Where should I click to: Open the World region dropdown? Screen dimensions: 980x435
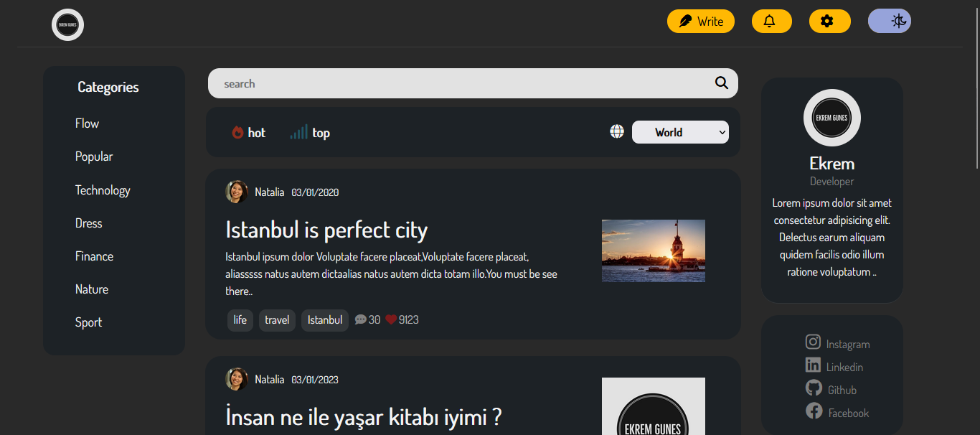[x=680, y=132]
